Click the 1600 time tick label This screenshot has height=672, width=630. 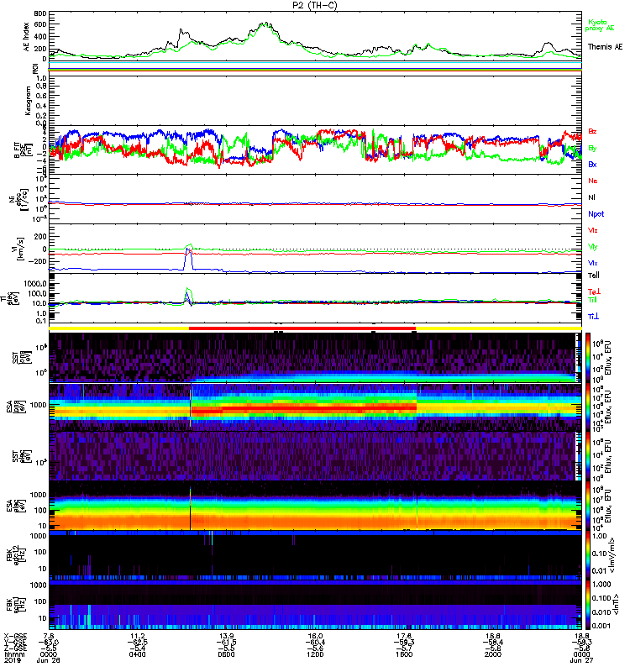(404, 654)
